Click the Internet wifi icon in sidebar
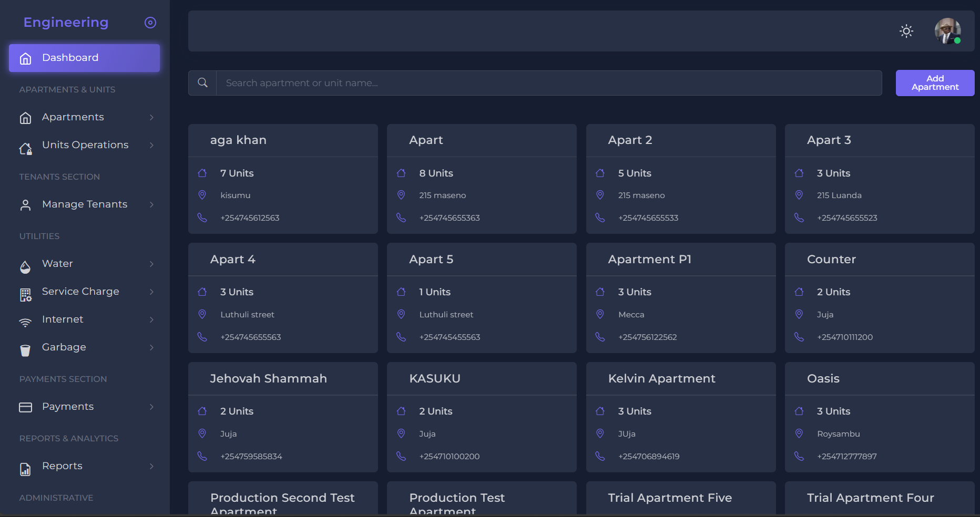The image size is (980, 517). (25, 323)
